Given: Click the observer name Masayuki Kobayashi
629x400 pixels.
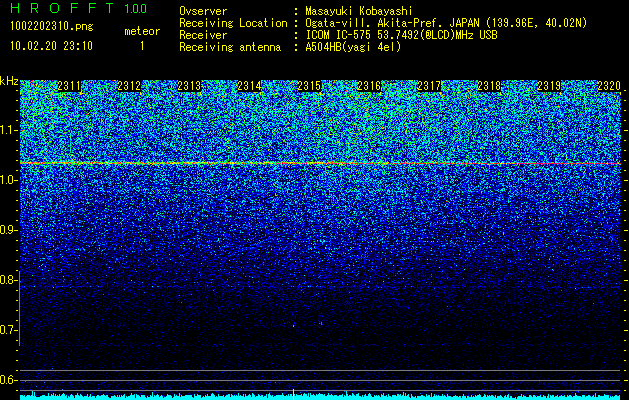Looking at the screenshot, I should coord(359,11).
